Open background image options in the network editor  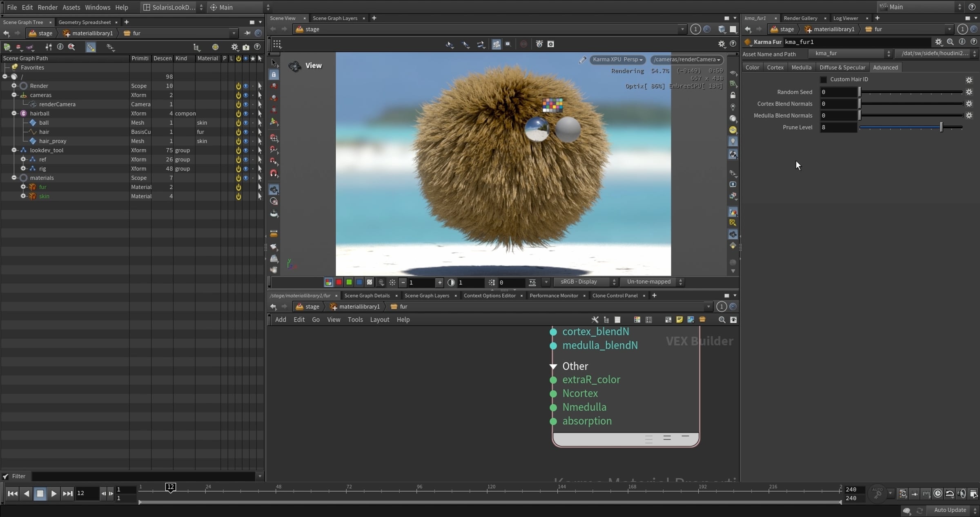(x=691, y=320)
